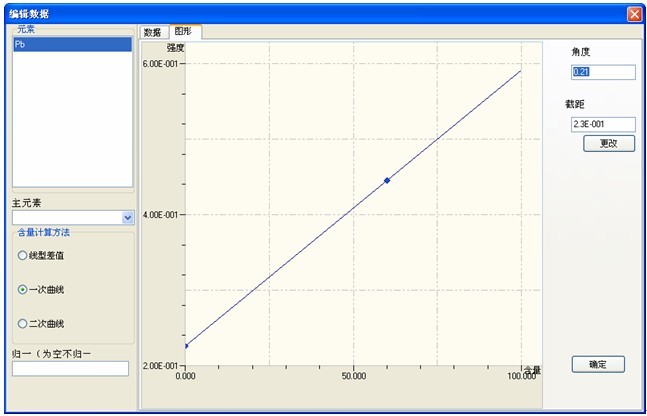
Task: Click the 100.000 x-axis label
Action: click(x=519, y=376)
